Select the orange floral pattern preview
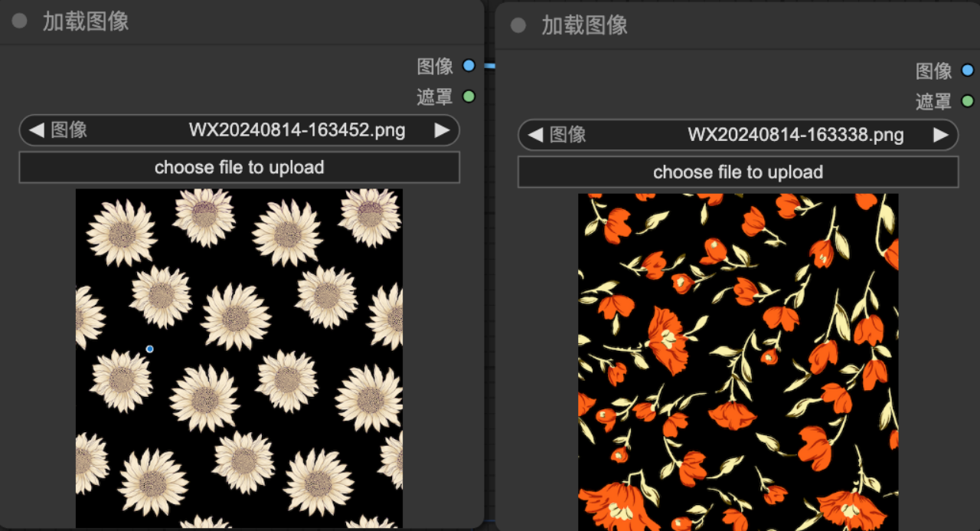This screenshot has width=980, height=531. coord(738,362)
